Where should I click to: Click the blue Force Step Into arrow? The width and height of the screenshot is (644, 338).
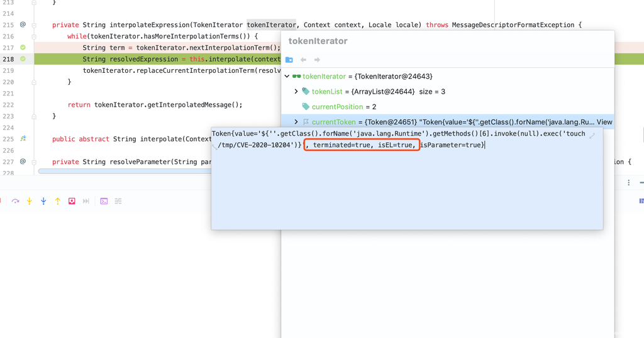(43, 201)
